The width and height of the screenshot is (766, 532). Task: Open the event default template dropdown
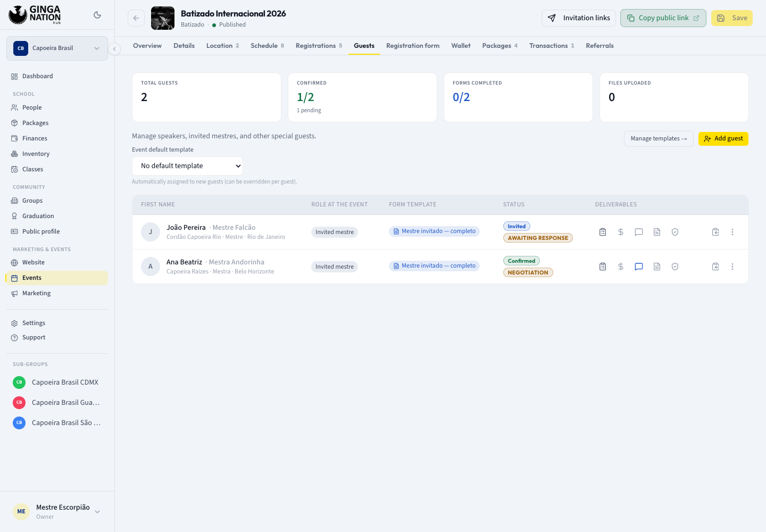(187, 166)
